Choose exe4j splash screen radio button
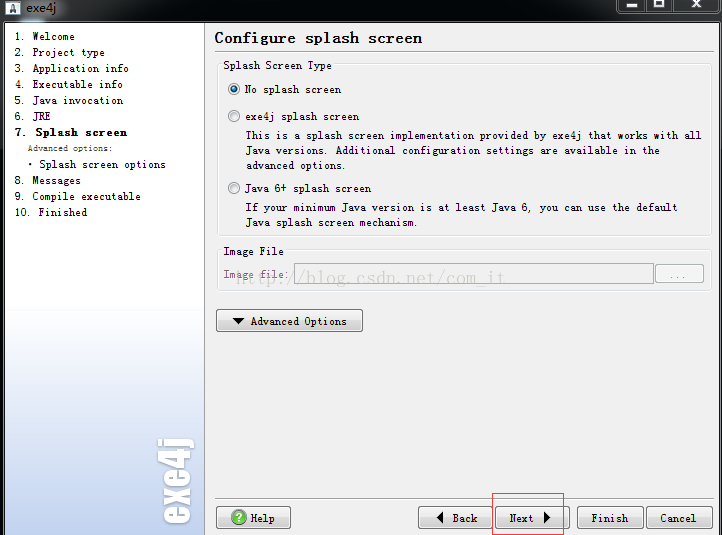 [x=235, y=116]
